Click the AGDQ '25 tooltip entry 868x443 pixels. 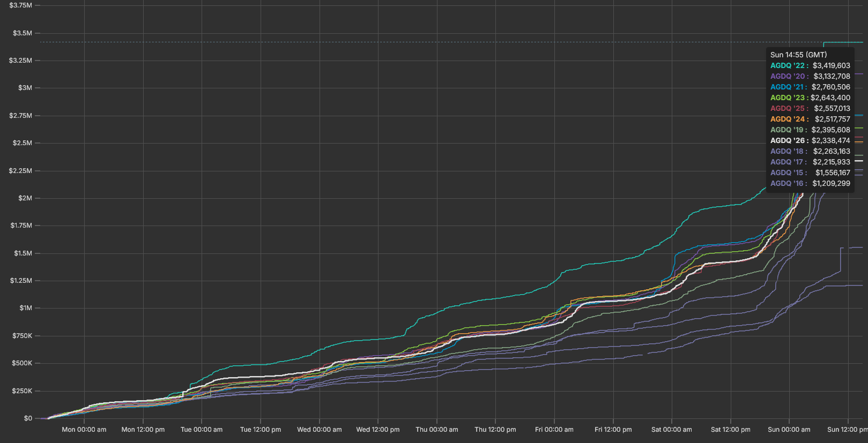pos(810,108)
